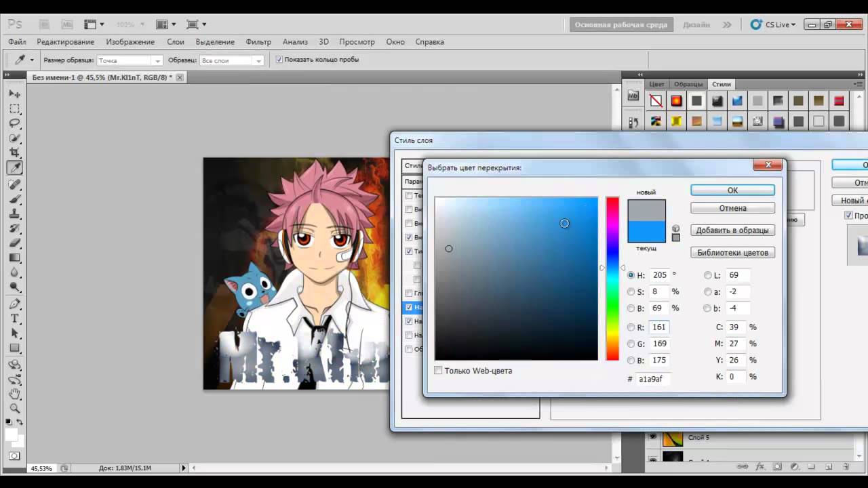Select the Rectangular Marquee tool

(x=14, y=108)
